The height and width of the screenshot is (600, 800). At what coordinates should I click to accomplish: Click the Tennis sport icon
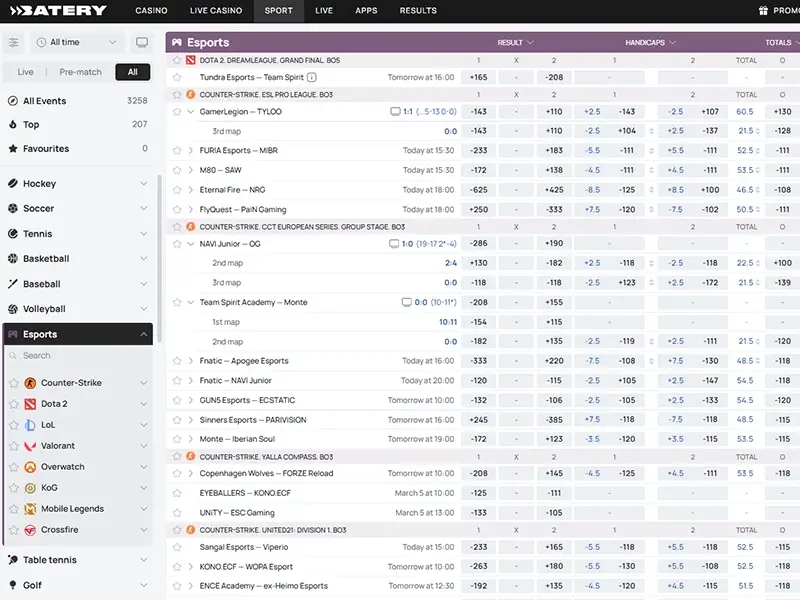click(13, 234)
